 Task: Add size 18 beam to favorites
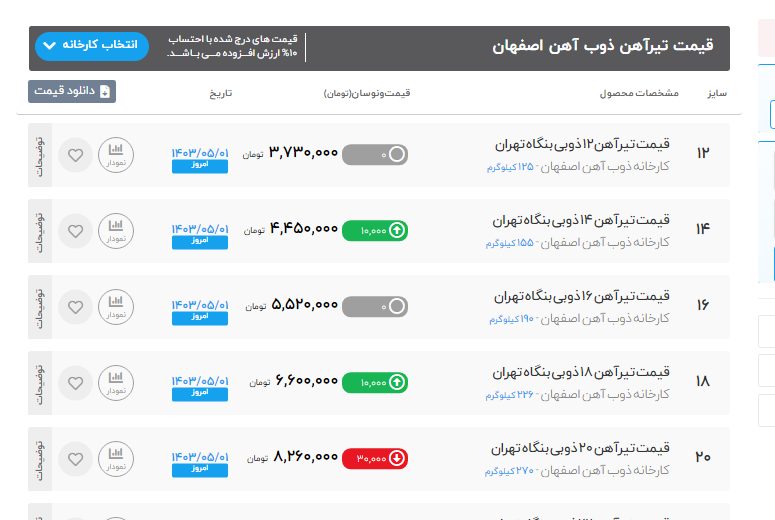[x=75, y=382]
